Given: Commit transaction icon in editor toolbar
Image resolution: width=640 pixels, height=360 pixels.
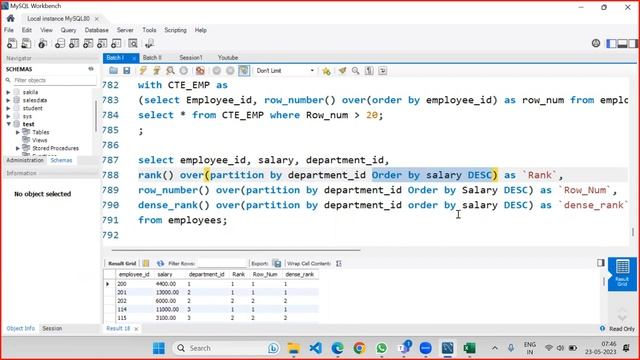Looking at the screenshot, I should 216,71.
